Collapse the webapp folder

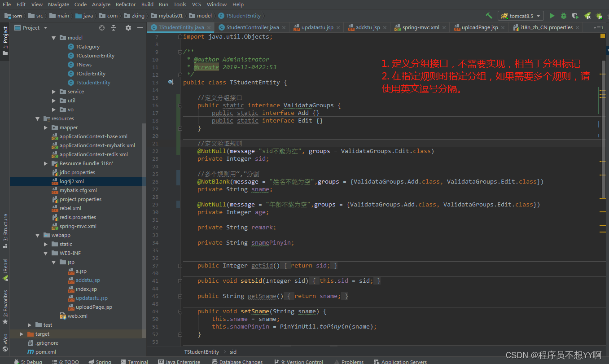click(38, 235)
